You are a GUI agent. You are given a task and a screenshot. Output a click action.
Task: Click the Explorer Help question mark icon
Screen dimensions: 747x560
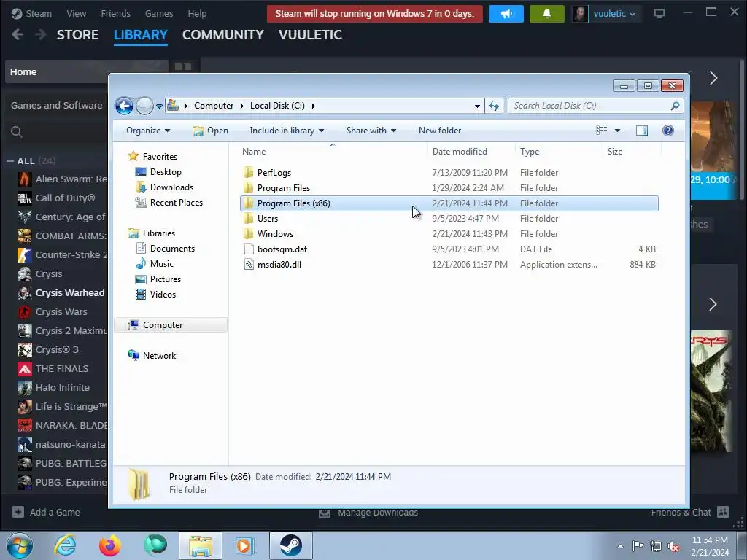pos(668,131)
